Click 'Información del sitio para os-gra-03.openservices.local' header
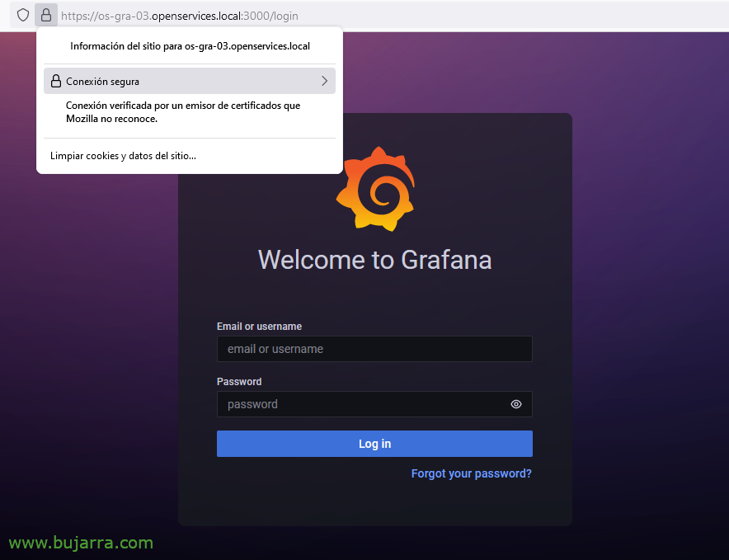 [190, 46]
